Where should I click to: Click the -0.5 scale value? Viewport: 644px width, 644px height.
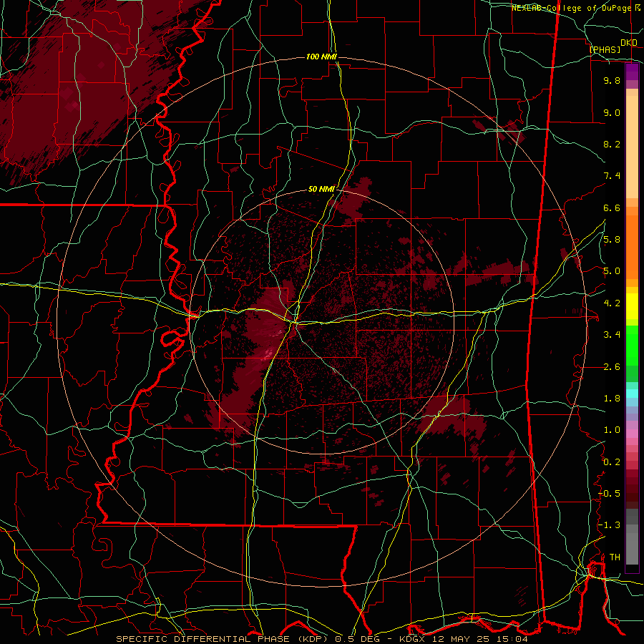pyautogui.click(x=609, y=493)
